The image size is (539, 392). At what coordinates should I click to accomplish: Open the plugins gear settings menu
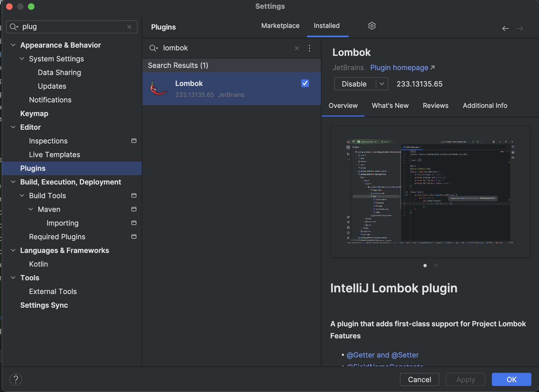pyautogui.click(x=372, y=26)
